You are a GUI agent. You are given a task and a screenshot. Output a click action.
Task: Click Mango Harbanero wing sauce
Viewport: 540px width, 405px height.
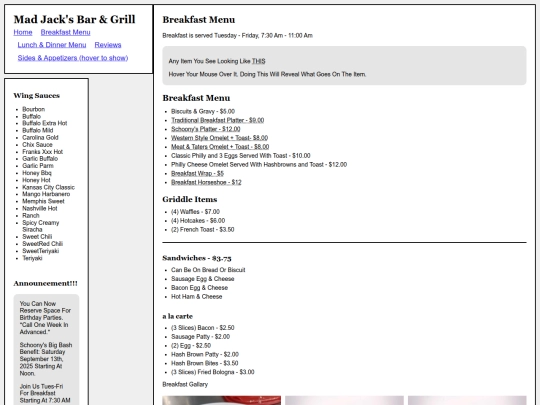[x=46, y=194]
